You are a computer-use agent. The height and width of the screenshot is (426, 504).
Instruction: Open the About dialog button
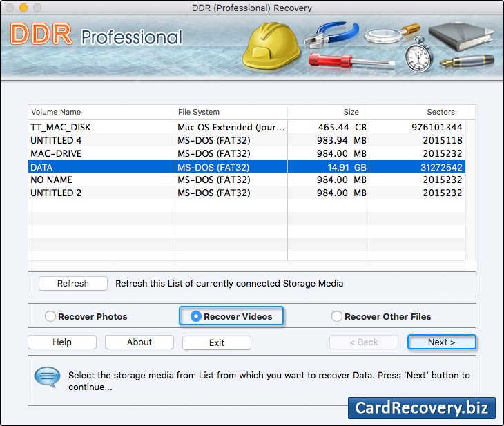[139, 342]
